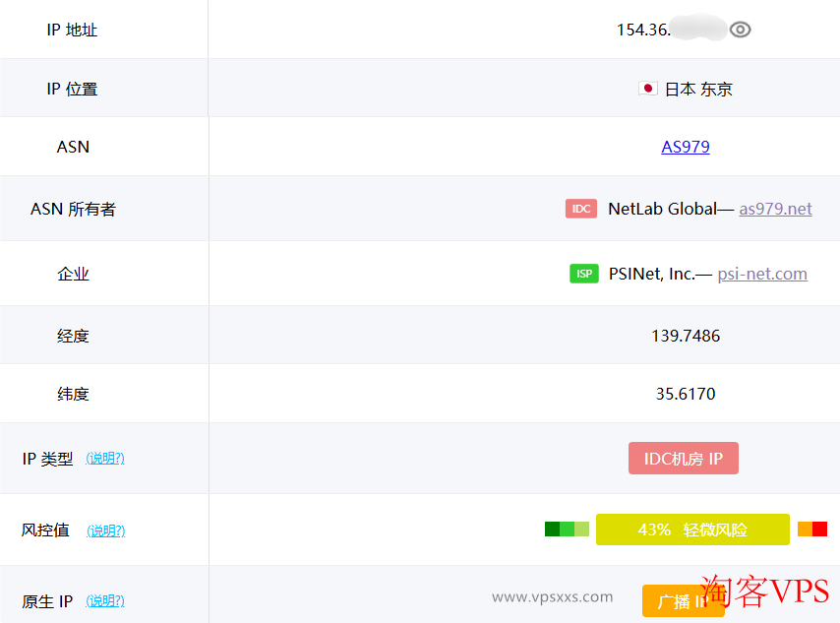Reveal the hidden IP address with eye icon

tap(741, 30)
